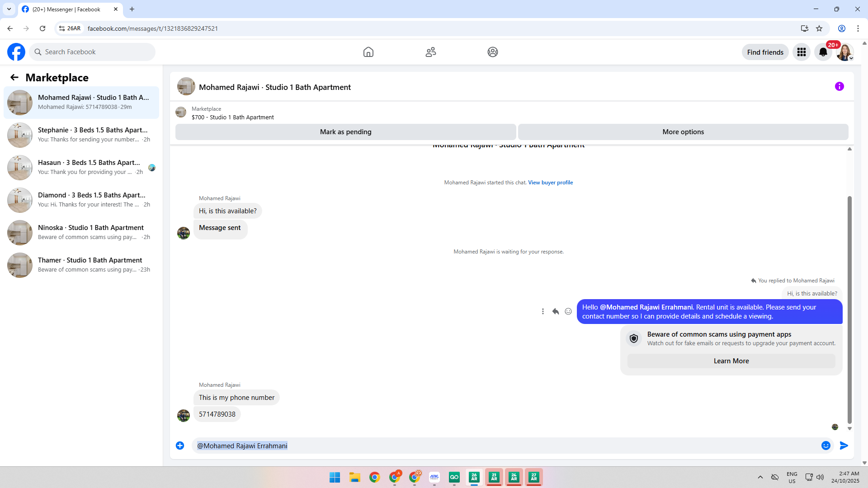The height and width of the screenshot is (488, 868).
Task: Click the plus icon for more actions
Action: pos(180,446)
